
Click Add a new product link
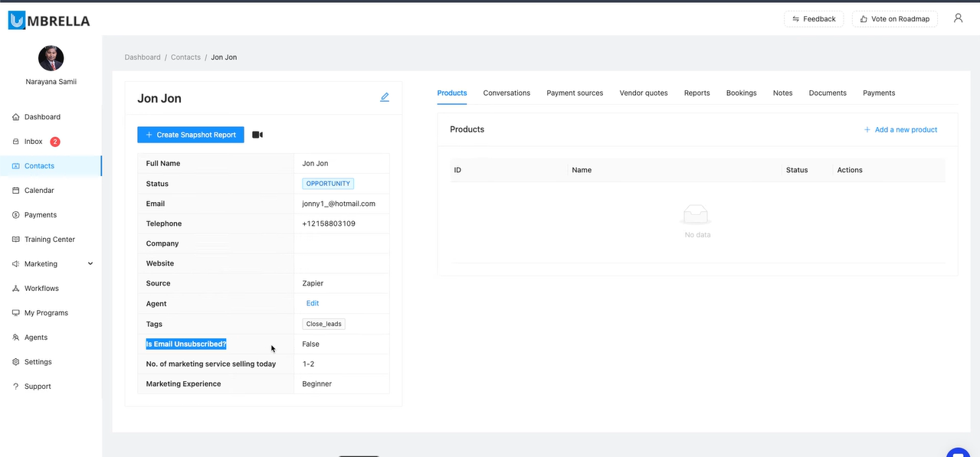coord(900,129)
